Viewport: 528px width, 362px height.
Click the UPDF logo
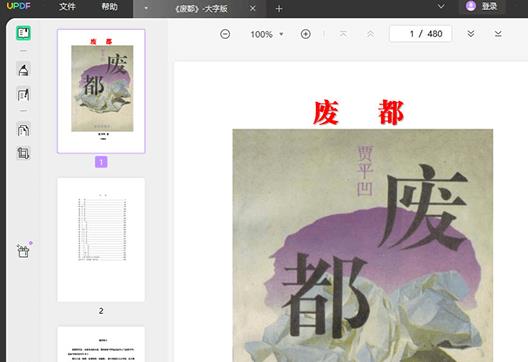[x=19, y=6]
